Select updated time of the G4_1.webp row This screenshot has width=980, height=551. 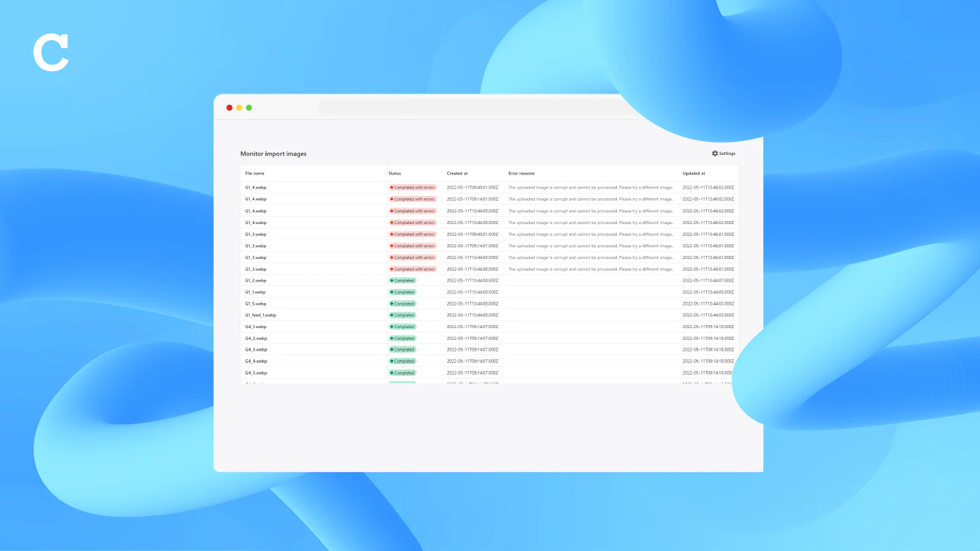click(x=708, y=327)
